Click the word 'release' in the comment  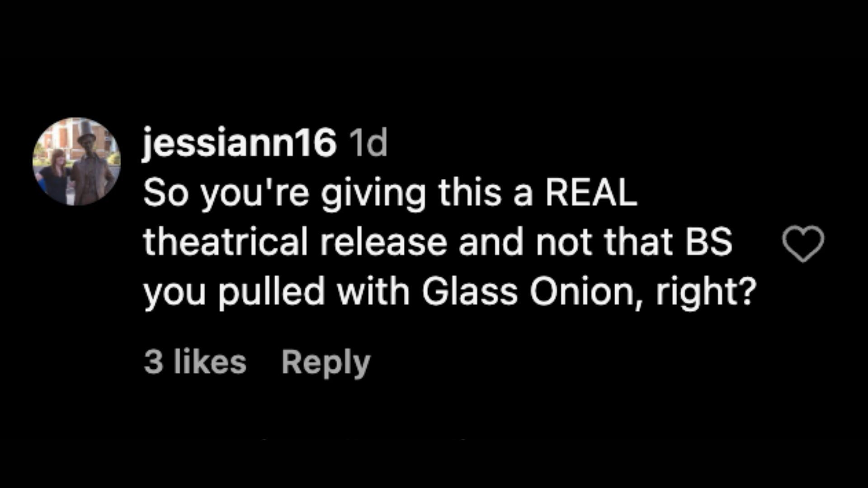click(384, 242)
